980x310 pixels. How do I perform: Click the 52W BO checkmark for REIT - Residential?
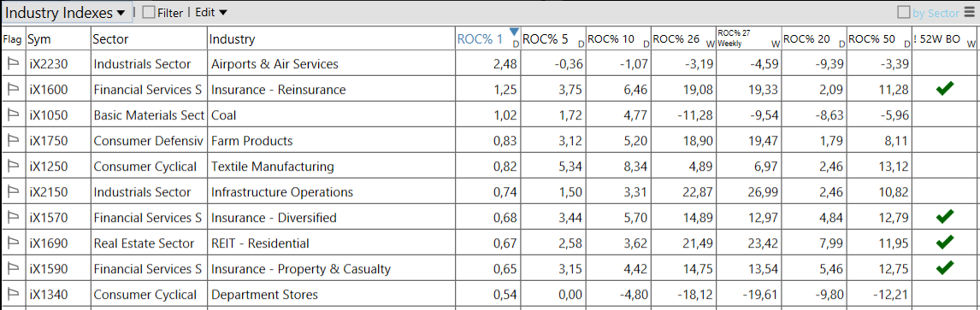coord(945,242)
